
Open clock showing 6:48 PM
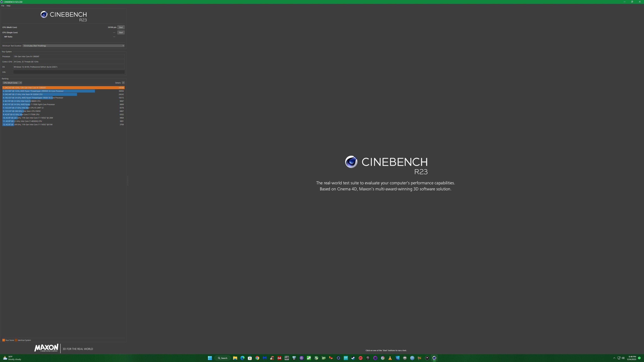pos(632,358)
